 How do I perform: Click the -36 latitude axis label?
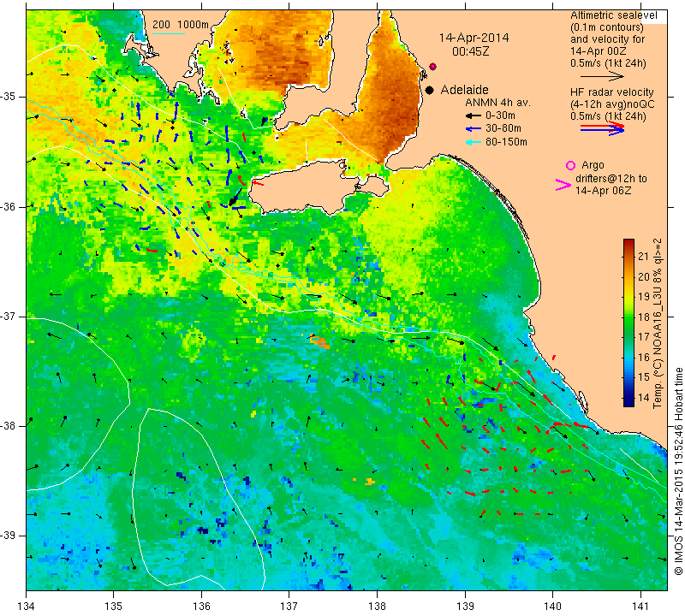[x=9, y=206]
